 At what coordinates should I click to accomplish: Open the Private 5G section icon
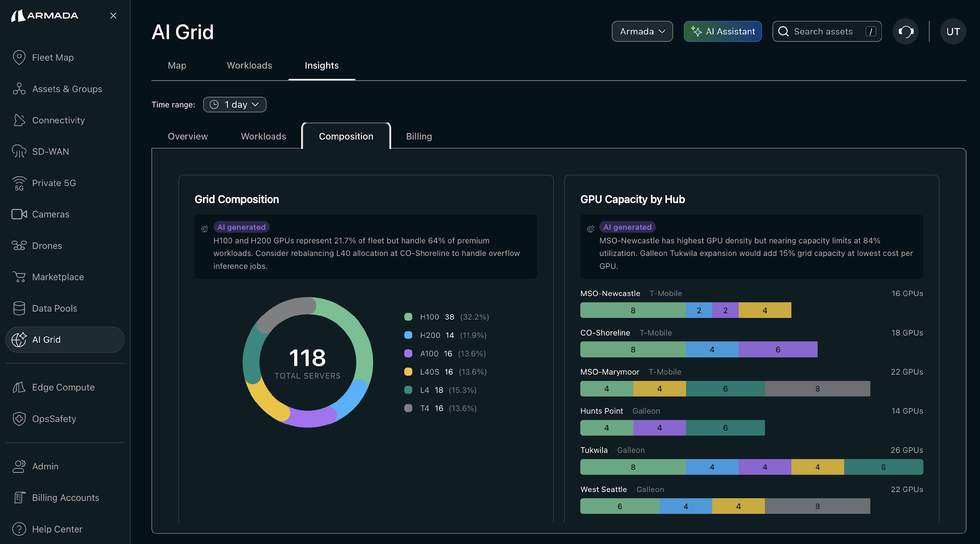[x=19, y=183]
